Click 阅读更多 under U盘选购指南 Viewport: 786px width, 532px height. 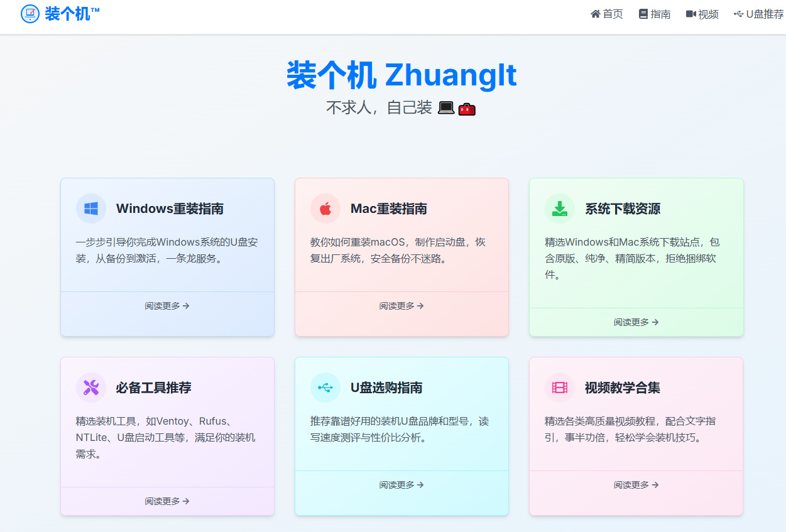401,485
